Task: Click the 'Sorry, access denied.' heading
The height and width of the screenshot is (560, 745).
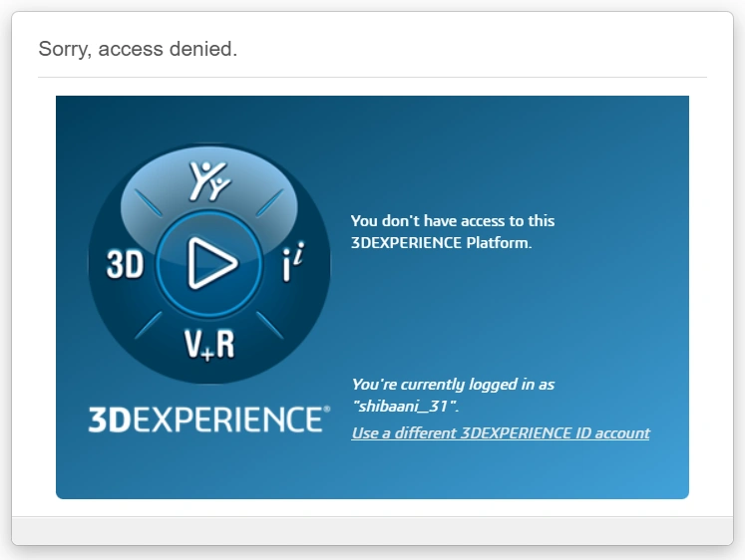Action: pos(138,49)
